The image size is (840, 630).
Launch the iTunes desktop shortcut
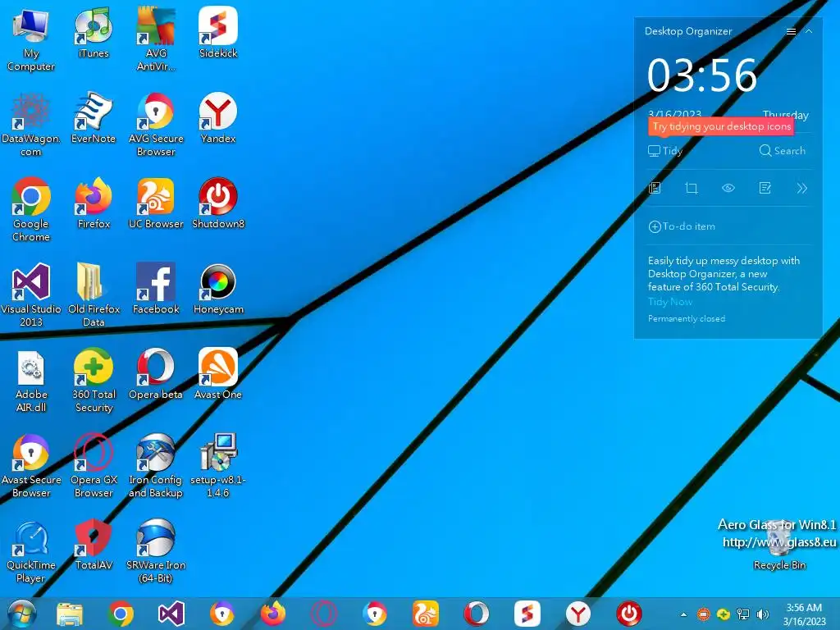point(94,33)
